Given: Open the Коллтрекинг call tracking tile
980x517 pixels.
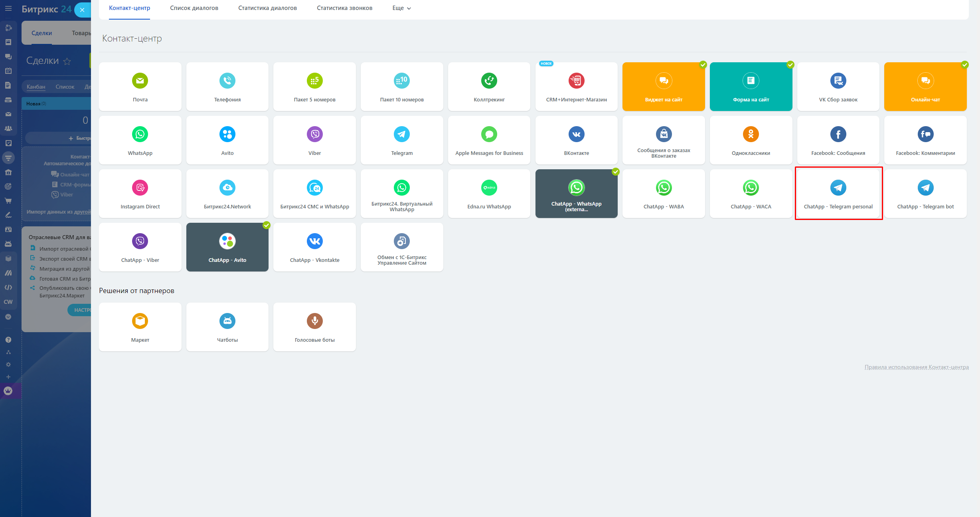Looking at the screenshot, I should [489, 87].
